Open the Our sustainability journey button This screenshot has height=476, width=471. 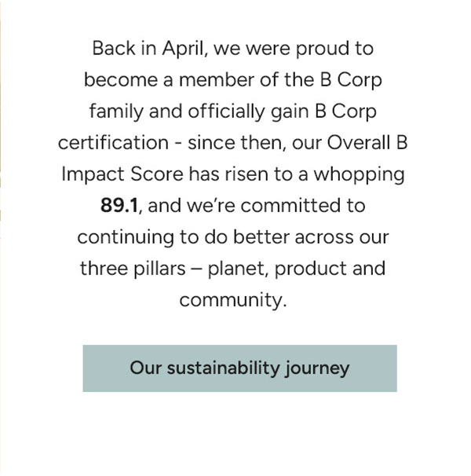(x=239, y=368)
